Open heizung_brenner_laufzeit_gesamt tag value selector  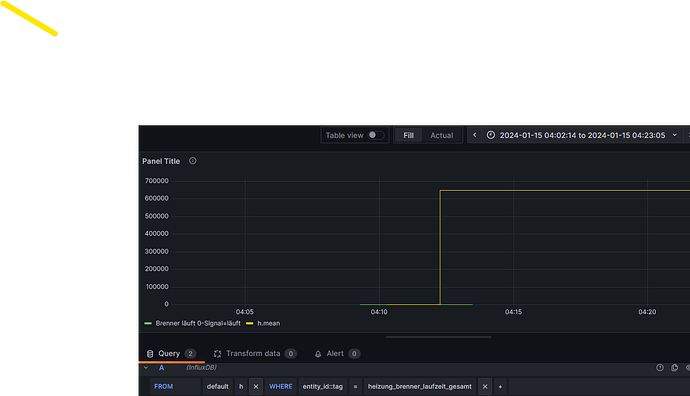coord(419,386)
